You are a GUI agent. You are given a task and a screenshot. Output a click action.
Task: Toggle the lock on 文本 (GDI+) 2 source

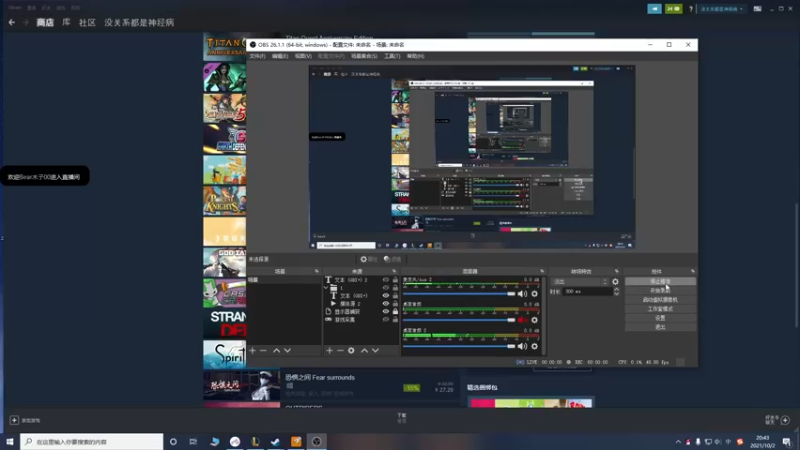pos(395,280)
